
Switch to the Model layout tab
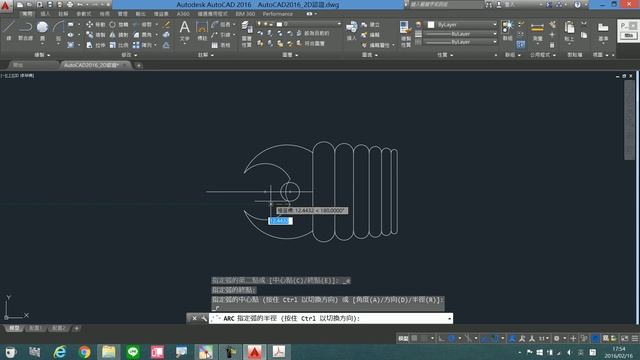coord(14,328)
